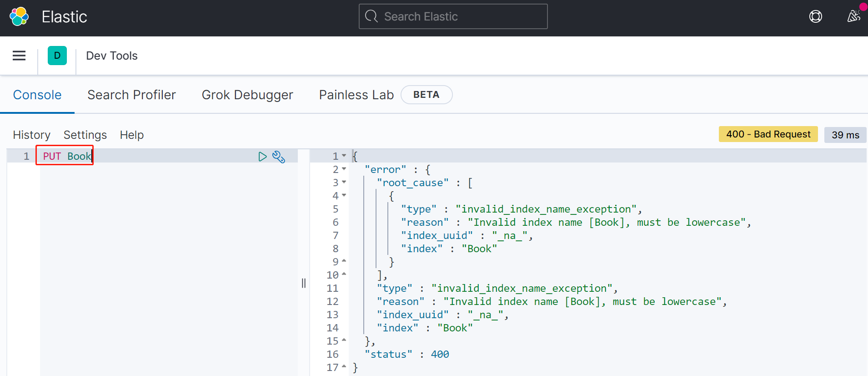The height and width of the screenshot is (376, 868).
Task: Click the Dev Tools breadcrumb
Action: pyautogui.click(x=112, y=56)
